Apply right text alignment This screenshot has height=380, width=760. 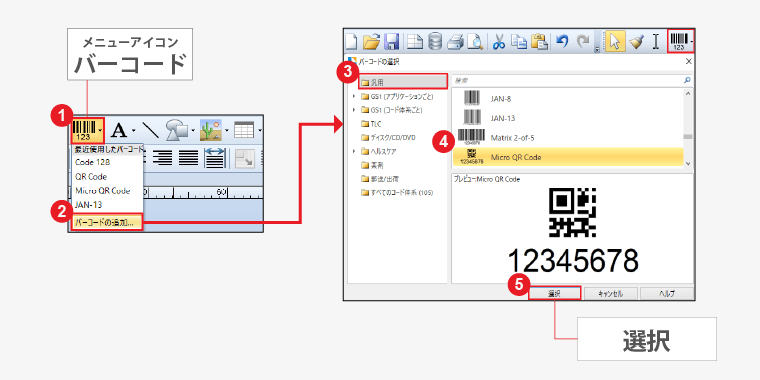[x=162, y=158]
